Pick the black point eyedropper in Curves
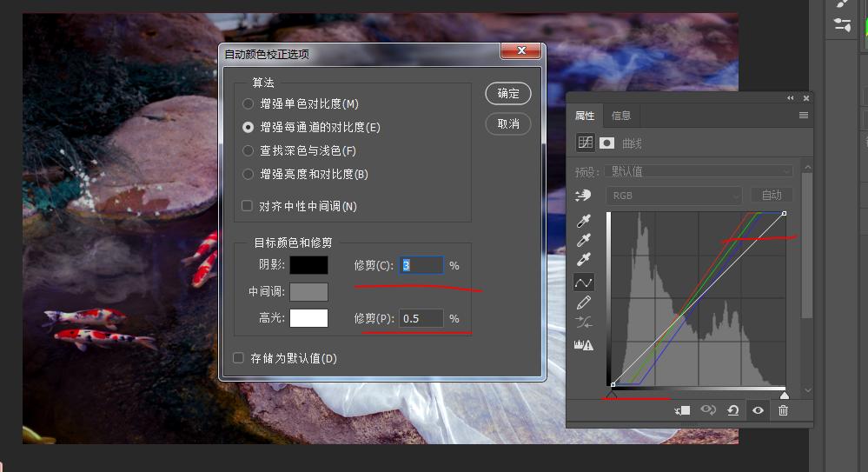 pos(584,221)
